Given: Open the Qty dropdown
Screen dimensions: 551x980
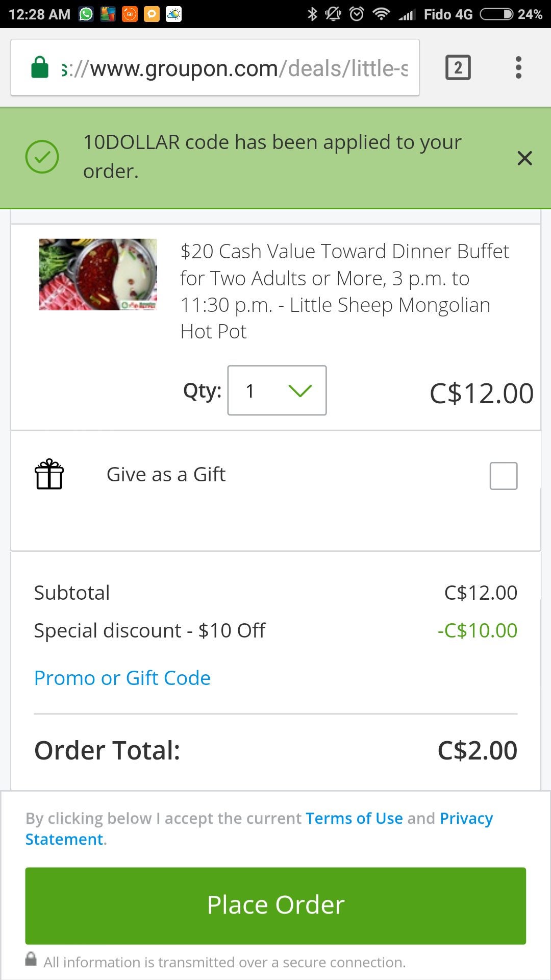Looking at the screenshot, I should (277, 390).
